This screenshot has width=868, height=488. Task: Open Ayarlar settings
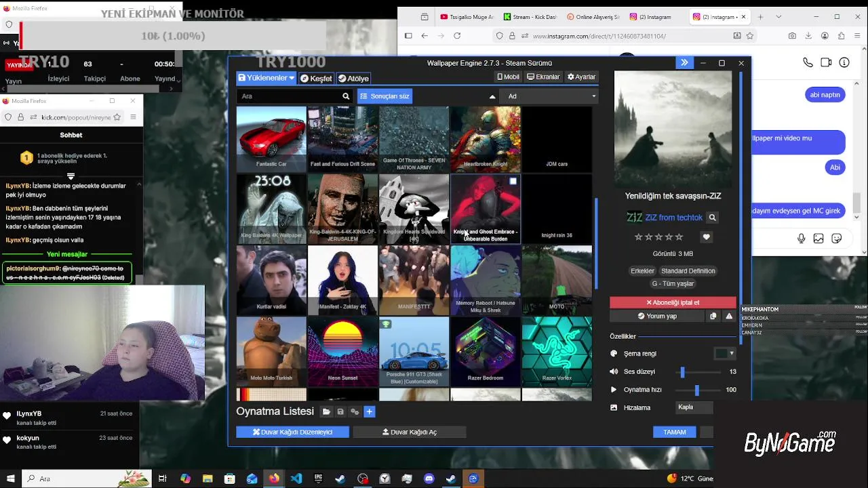[581, 77]
